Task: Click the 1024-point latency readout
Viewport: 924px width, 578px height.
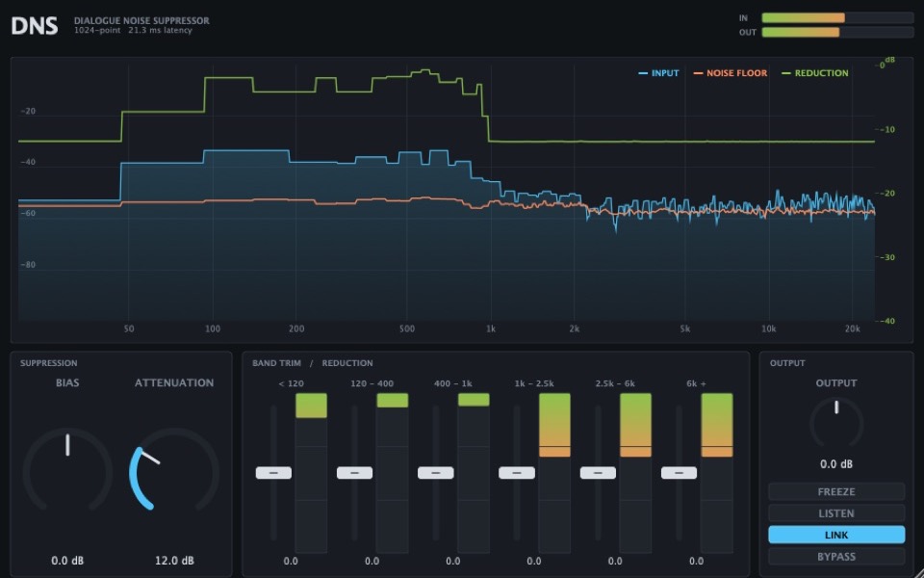Action: click(x=133, y=30)
